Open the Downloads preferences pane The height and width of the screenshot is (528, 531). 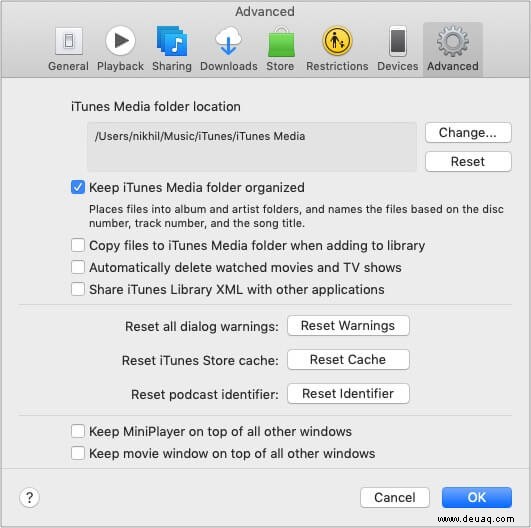tap(229, 49)
